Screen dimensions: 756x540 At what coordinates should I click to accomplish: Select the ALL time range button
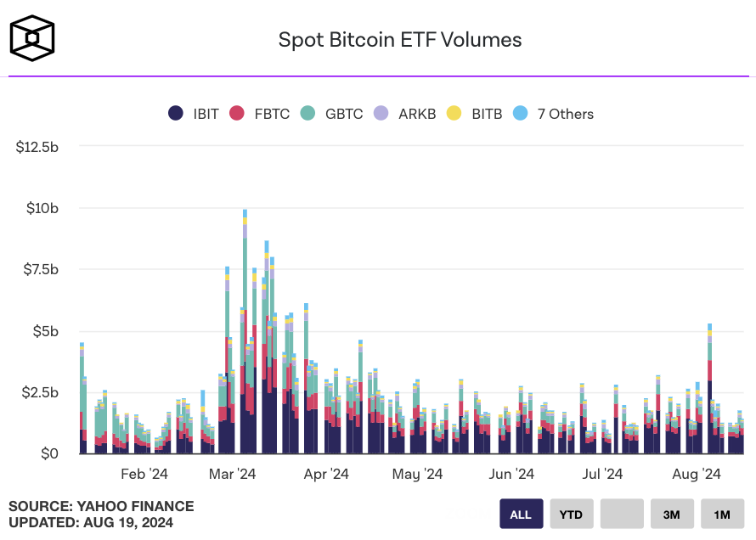coord(522,514)
